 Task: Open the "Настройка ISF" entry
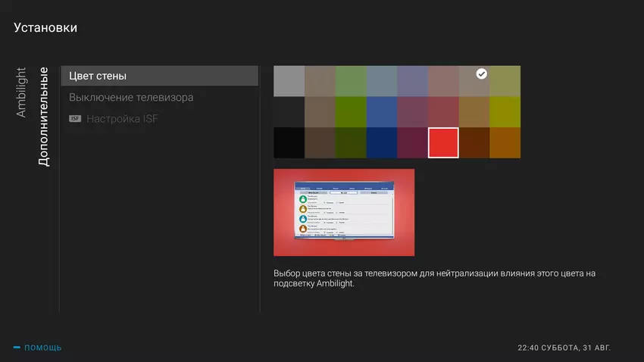[x=122, y=119]
